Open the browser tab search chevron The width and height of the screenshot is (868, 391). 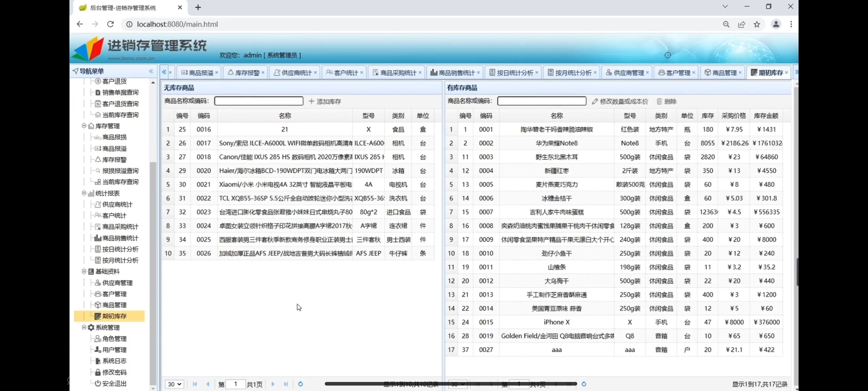(x=725, y=7)
